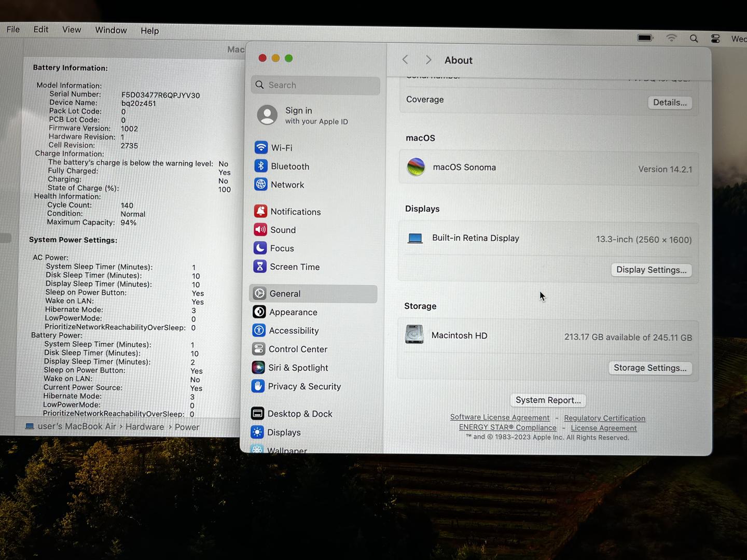Click the Battery Information heading
The width and height of the screenshot is (747, 560).
coord(70,67)
